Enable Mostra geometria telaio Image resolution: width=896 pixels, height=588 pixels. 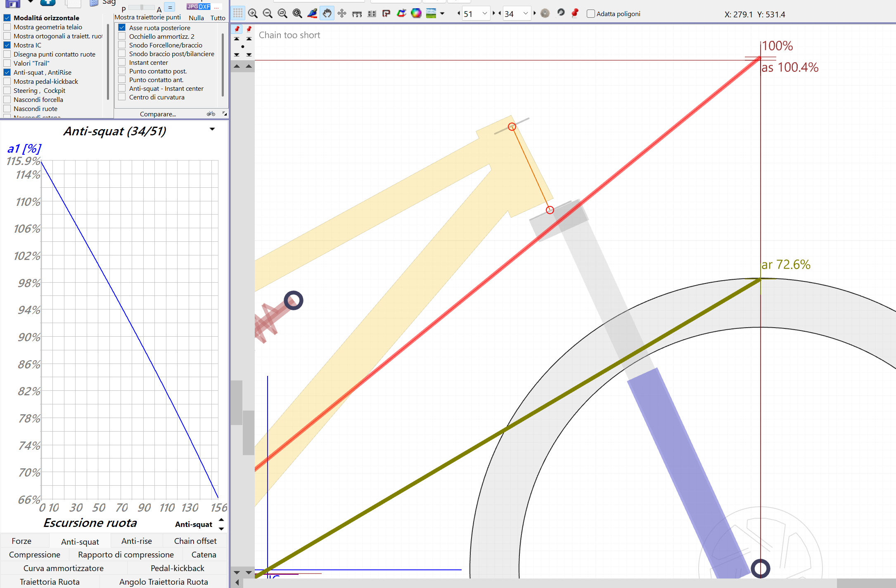(x=7, y=27)
